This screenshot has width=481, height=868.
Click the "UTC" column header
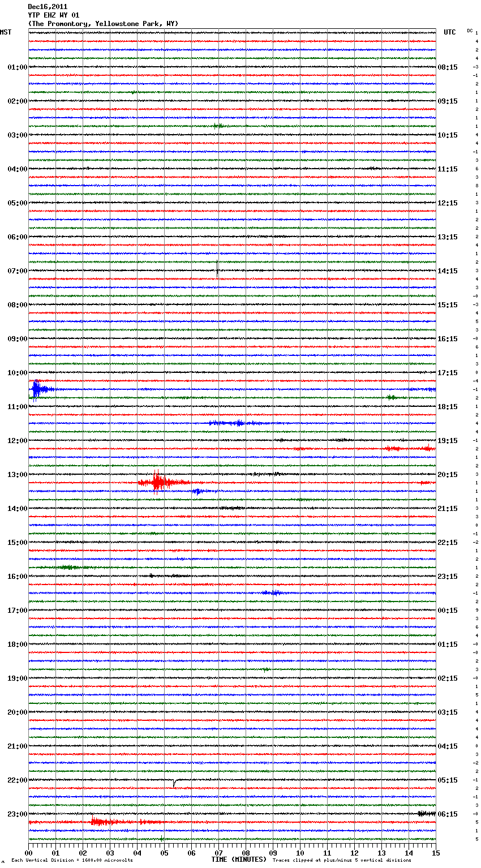450,32
